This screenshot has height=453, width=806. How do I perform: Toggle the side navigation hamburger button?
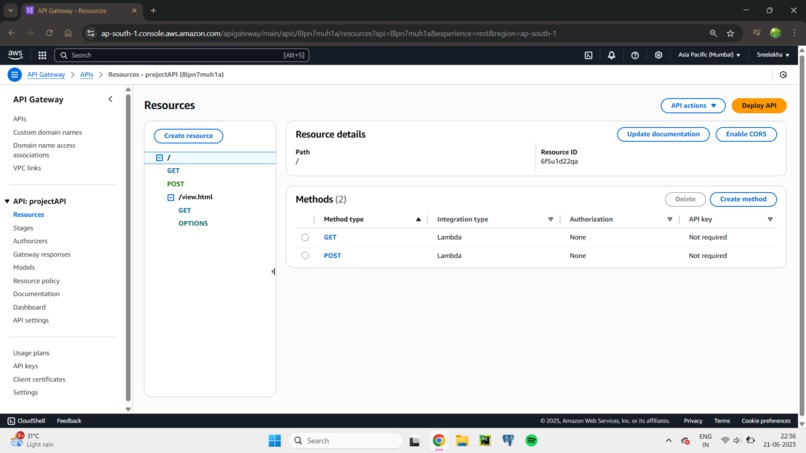pyautogui.click(x=14, y=75)
